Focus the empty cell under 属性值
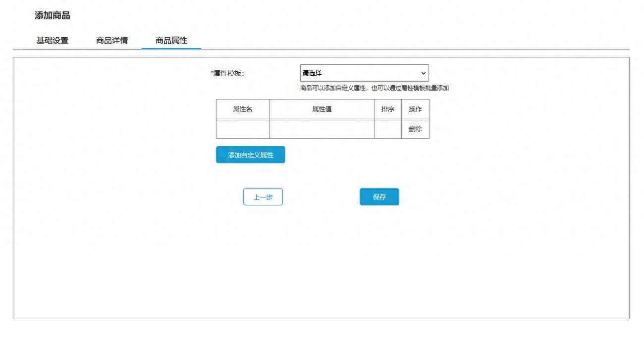Screen dimensions: 644x344 (x=322, y=129)
